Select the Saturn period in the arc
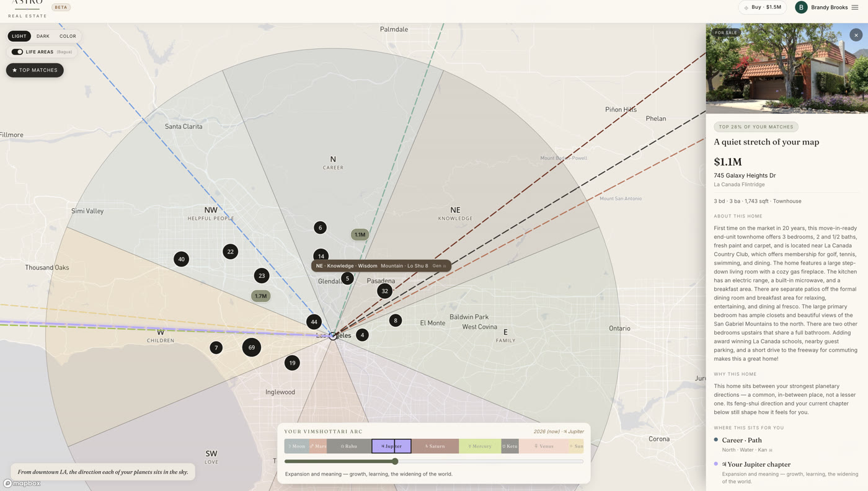The height and width of the screenshot is (491, 868). (x=435, y=446)
